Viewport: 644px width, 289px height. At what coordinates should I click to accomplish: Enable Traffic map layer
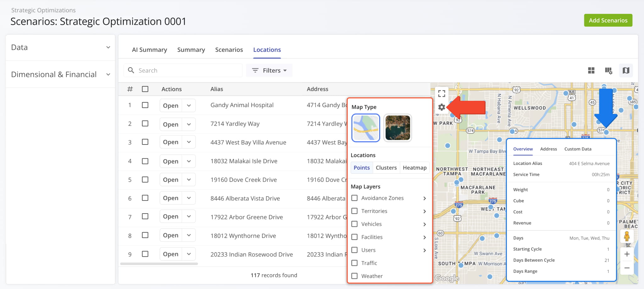pyautogui.click(x=354, y=263)
